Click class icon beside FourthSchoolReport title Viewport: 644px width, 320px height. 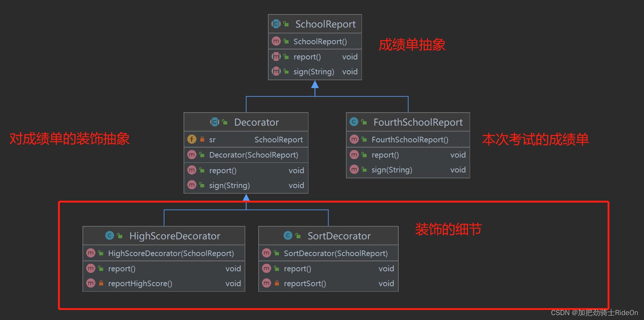(x=354, y=122)
